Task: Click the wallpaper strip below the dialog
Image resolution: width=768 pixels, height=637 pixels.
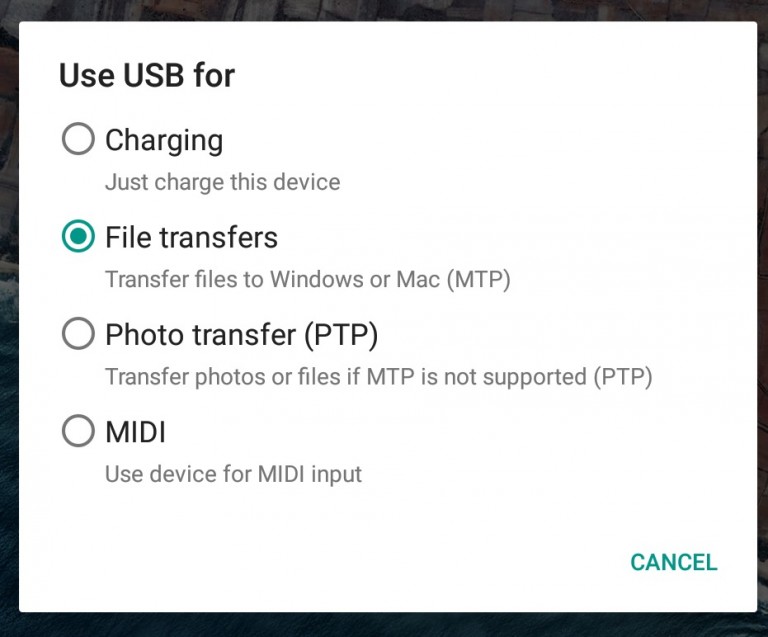Action: 384,625
